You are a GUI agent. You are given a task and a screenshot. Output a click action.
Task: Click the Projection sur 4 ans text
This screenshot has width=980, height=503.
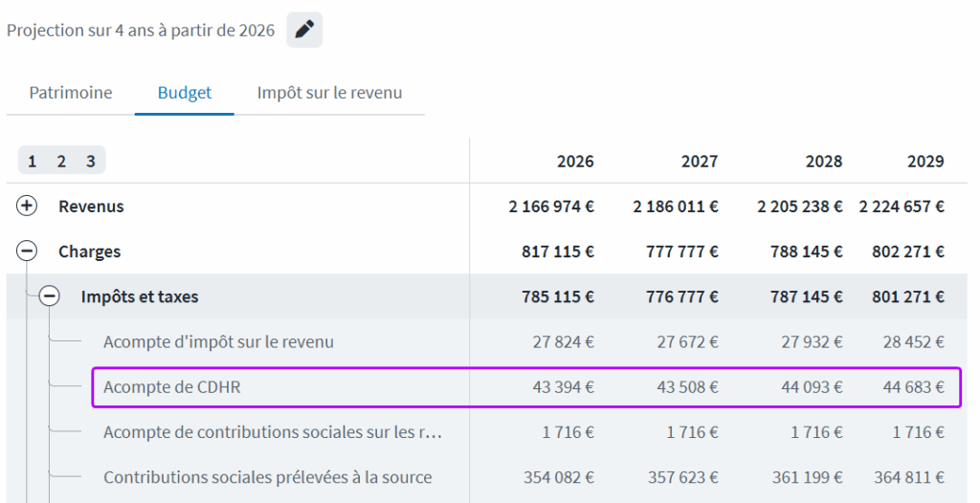click(x=141, y=30)
